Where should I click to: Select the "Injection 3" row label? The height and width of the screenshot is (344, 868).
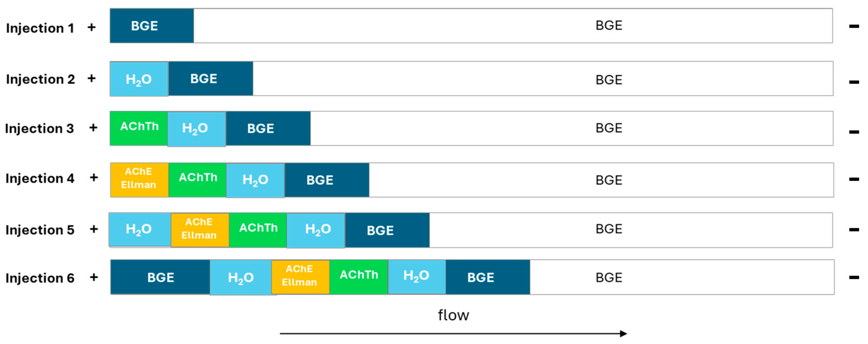(x=39, y=128)
